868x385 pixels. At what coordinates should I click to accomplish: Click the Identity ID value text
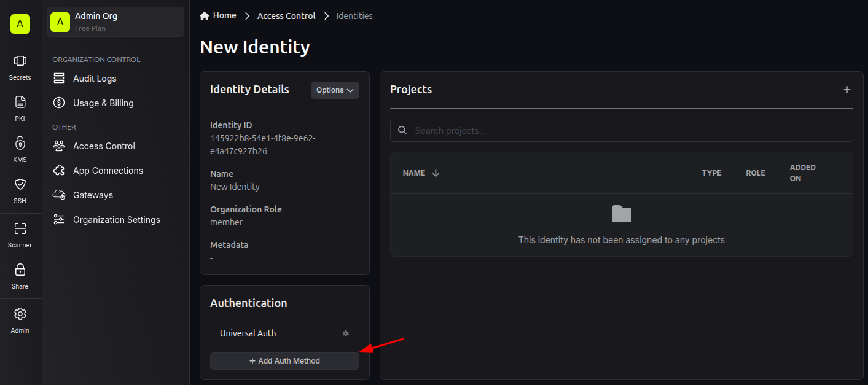point(263,145)
